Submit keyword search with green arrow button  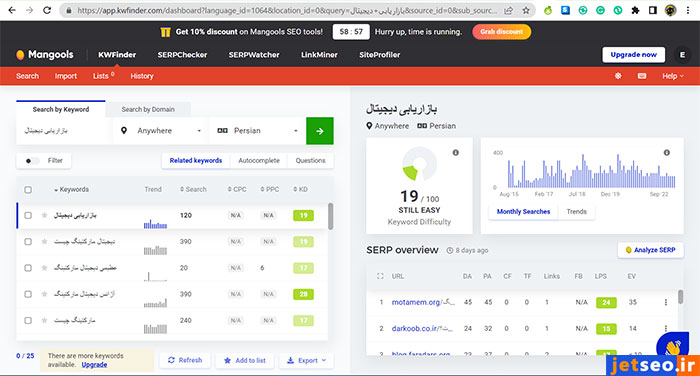[320, 131]
